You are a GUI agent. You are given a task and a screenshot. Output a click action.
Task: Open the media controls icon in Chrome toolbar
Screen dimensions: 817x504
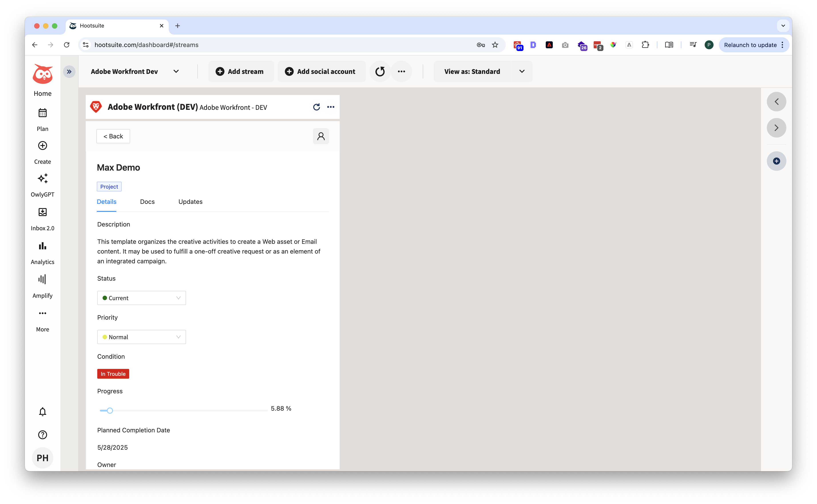pos(693,45)
